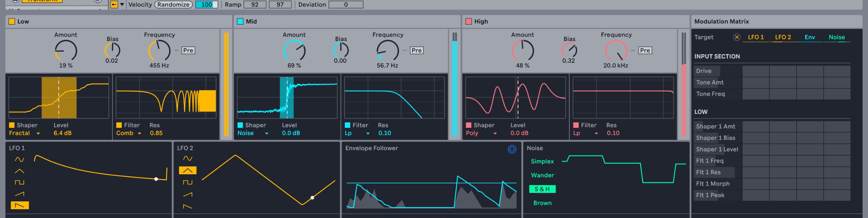The image size is (868, 218).
Task: Disable the Mid band Shaper toggle
Action: [x=240, y=125]
